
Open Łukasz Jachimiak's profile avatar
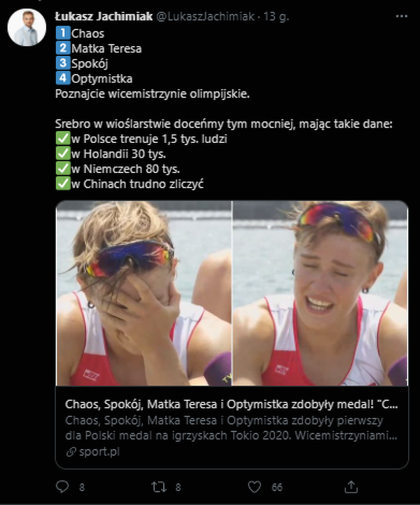point(27,27)
